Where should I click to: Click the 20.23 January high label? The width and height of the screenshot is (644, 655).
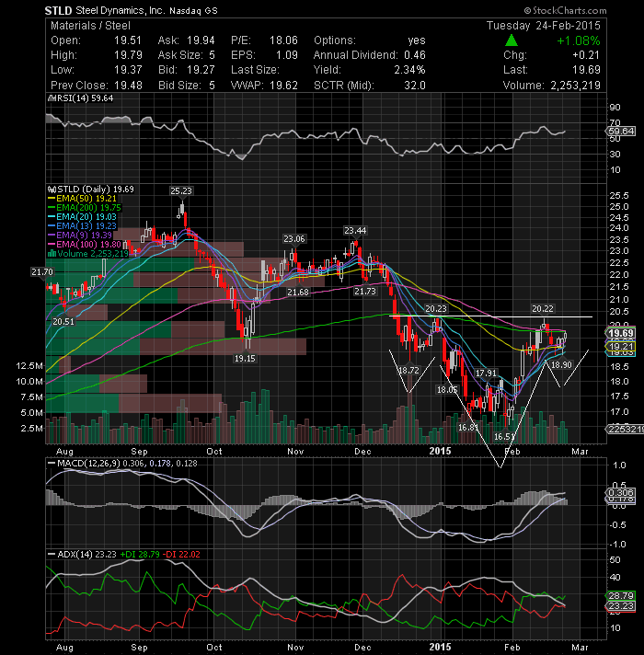point(436,309)
